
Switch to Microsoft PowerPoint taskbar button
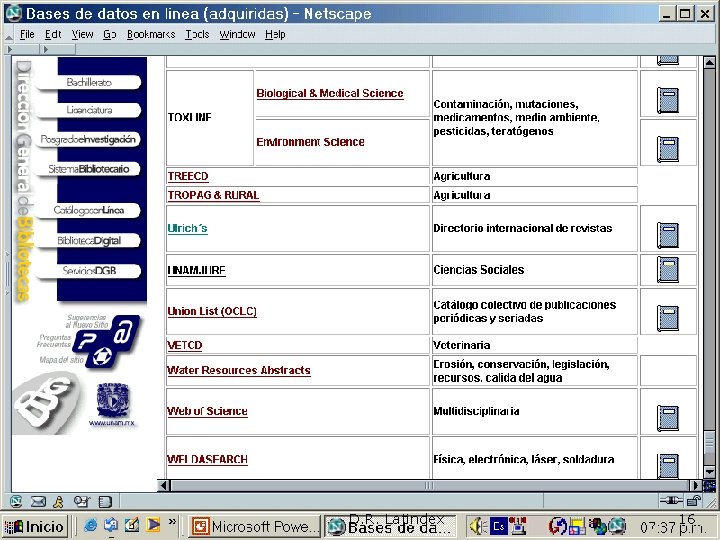click(x=255, y=526)
